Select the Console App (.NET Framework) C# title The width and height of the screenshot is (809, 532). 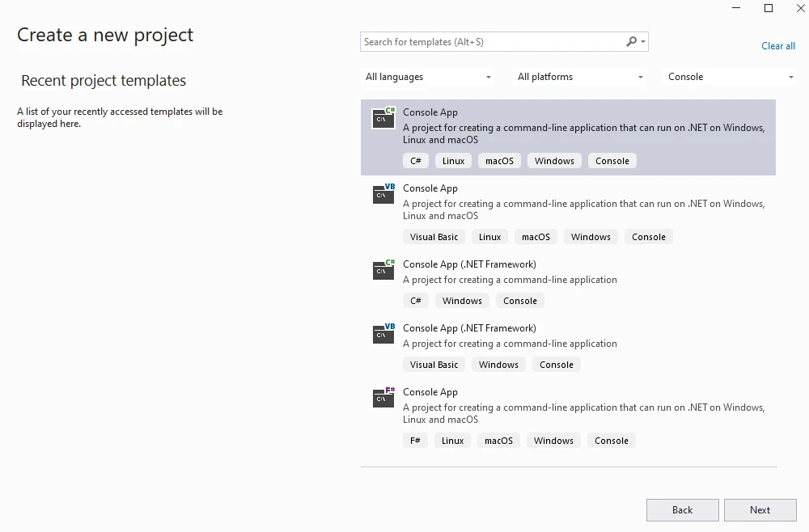coord(469,264)
